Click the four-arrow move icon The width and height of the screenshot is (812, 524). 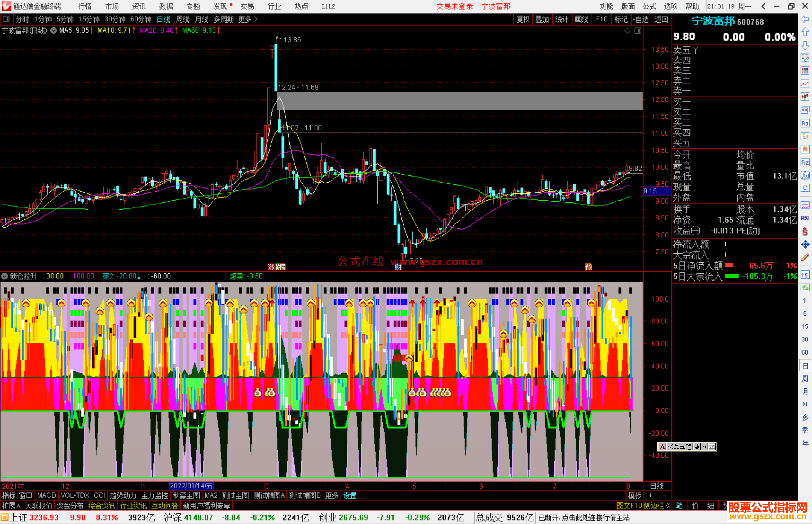[x=805, y=244]
